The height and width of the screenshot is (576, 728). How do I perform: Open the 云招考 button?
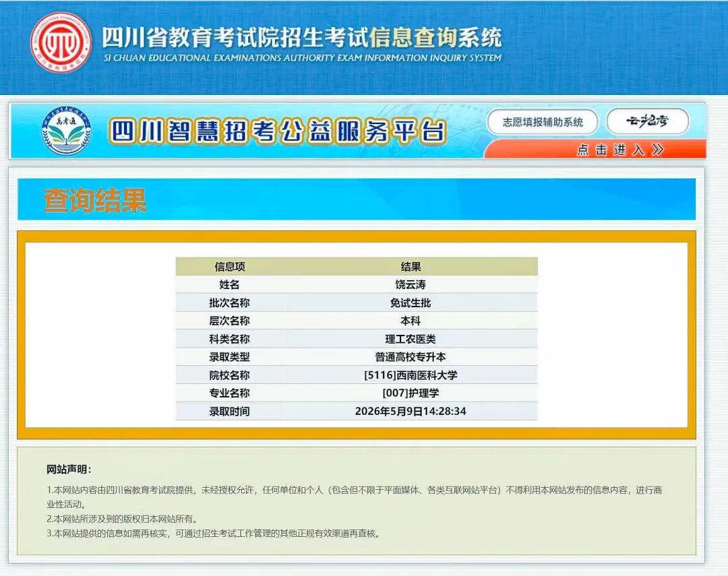tap(648, 121)
